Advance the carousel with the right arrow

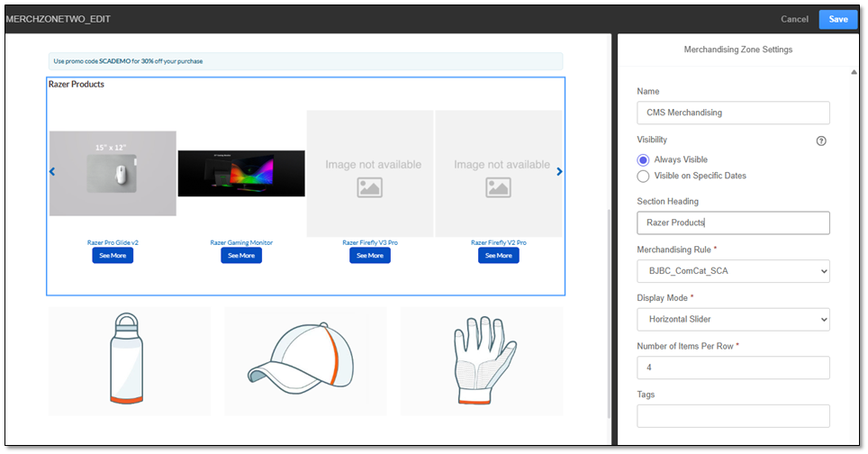559,172
